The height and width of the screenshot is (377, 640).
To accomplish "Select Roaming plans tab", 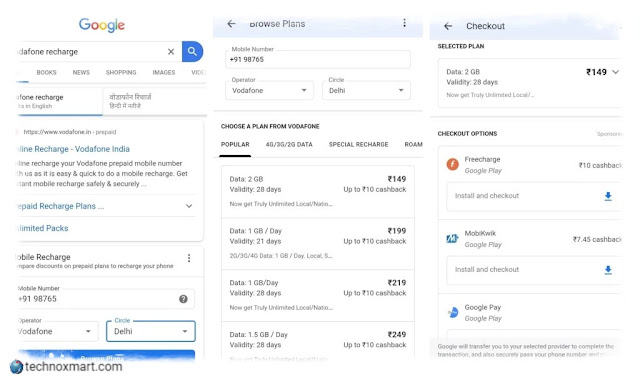I will [x=413, y=145].
